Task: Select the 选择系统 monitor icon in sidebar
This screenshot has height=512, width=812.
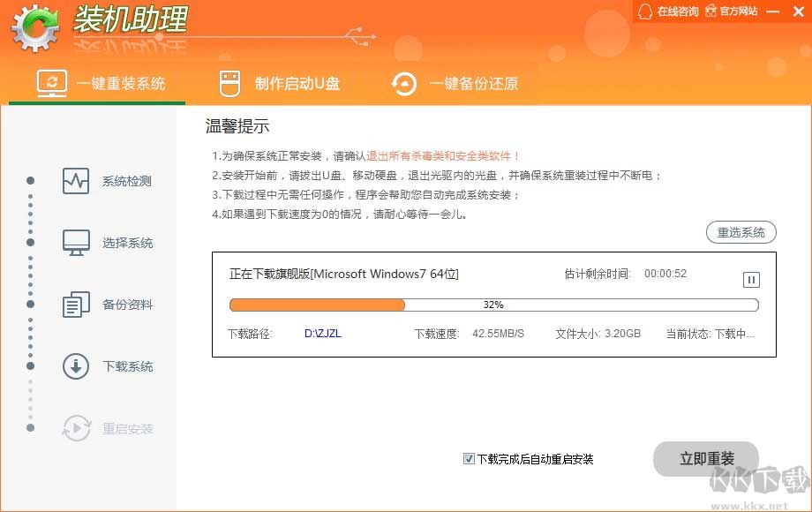Action: point(76,243)
